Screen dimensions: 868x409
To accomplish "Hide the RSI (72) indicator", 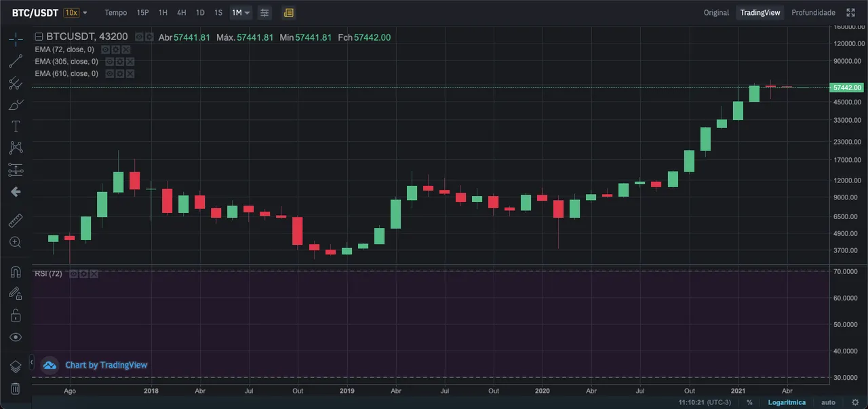I will (73, 274).
